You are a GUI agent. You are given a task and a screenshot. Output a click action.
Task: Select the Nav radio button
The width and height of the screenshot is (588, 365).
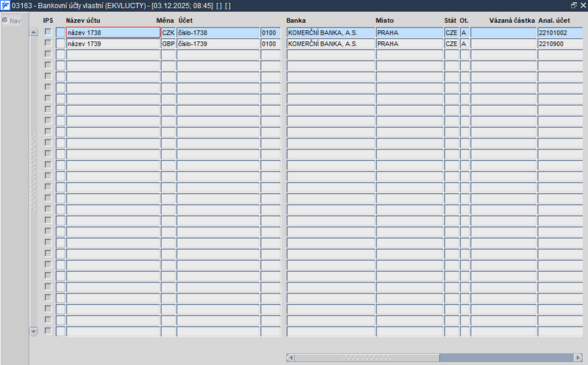click(x=5, y=21)
